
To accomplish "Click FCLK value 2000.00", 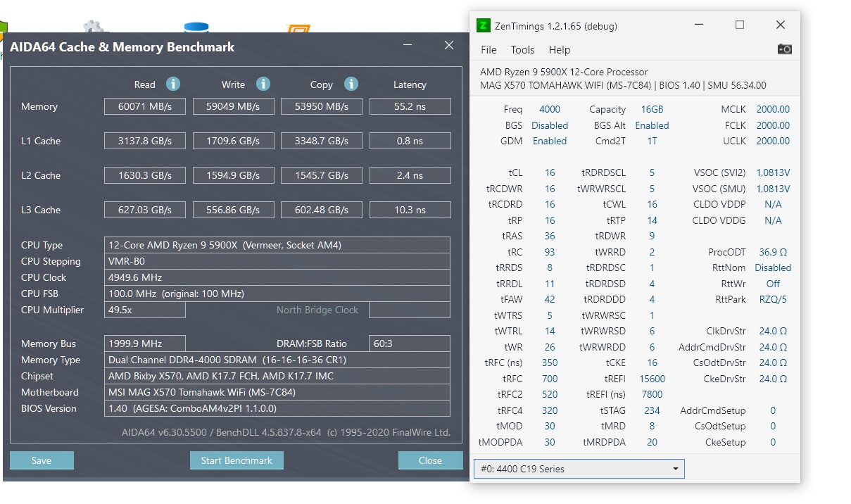I will click(773, 125).
